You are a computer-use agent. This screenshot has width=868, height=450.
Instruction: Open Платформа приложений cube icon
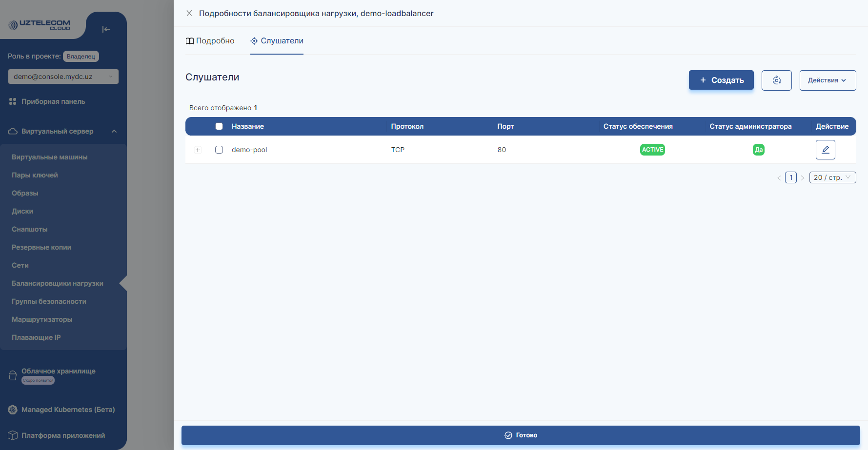(12, 435)
